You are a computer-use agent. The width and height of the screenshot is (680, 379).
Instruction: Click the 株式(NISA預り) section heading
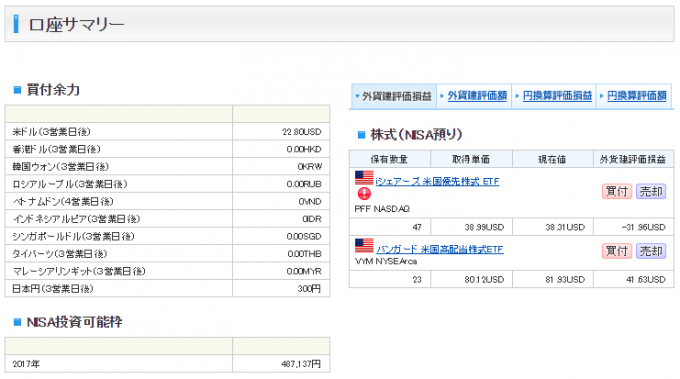click(416, 134)
